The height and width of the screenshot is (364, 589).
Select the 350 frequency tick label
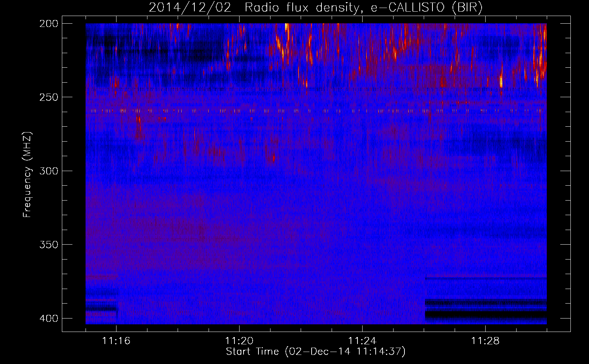(49, 245)
